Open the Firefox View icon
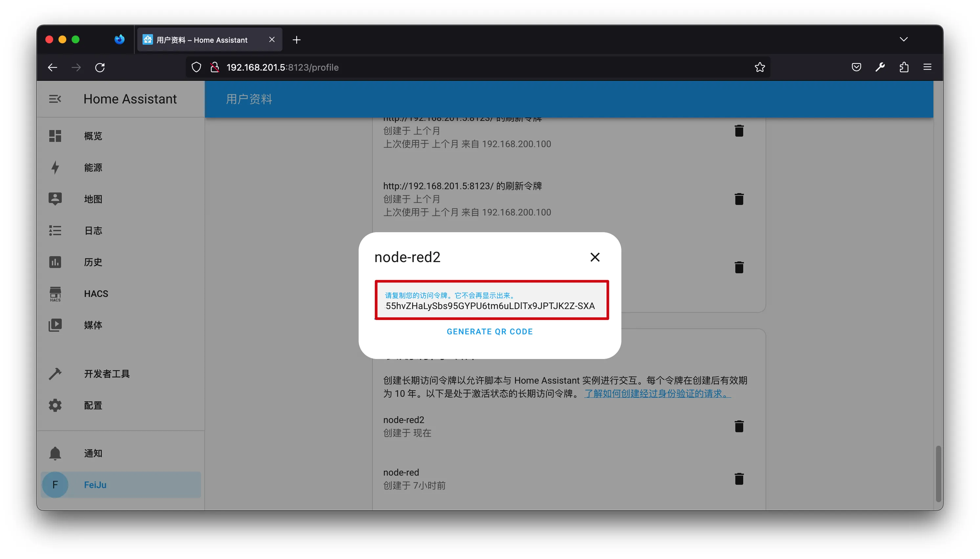The width and height of the screenshot is (980, 559). [120, 39]
